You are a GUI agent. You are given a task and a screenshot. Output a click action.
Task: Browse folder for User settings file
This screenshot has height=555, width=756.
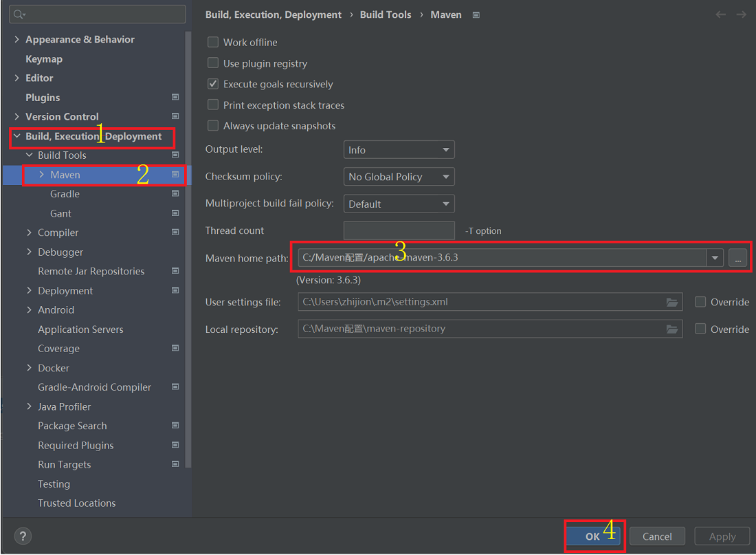(x=672, y=302)
